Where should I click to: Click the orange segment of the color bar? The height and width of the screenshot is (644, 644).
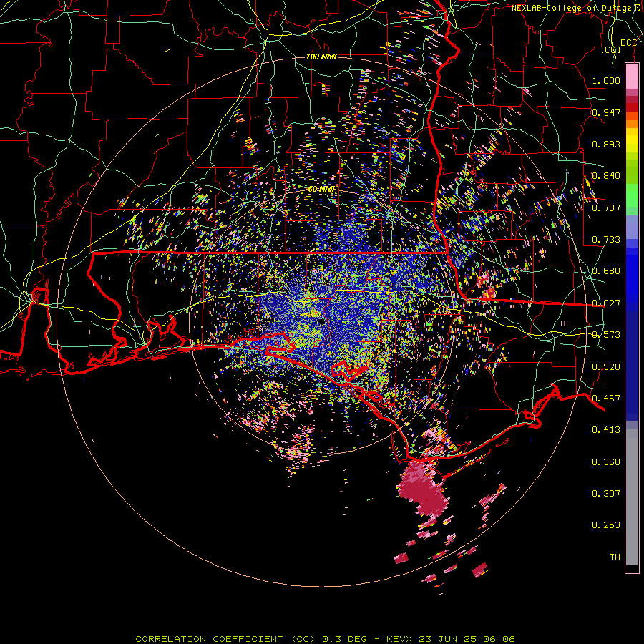[632, 124]
